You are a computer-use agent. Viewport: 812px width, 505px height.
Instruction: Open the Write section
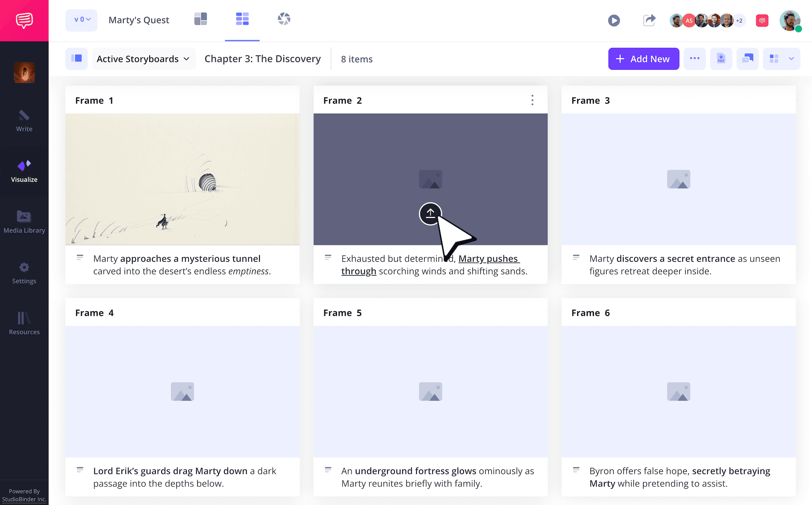(x=24, y=120)
